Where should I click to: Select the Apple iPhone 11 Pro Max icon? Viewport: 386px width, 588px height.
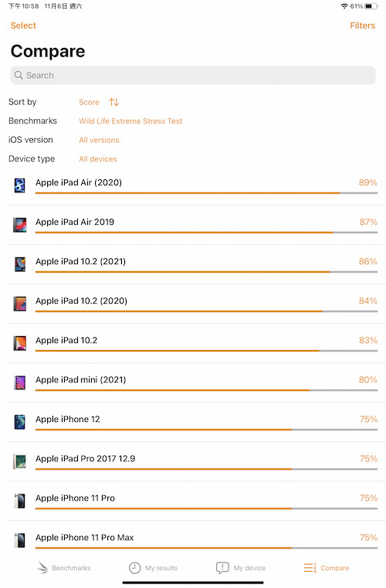click(19, 540)
